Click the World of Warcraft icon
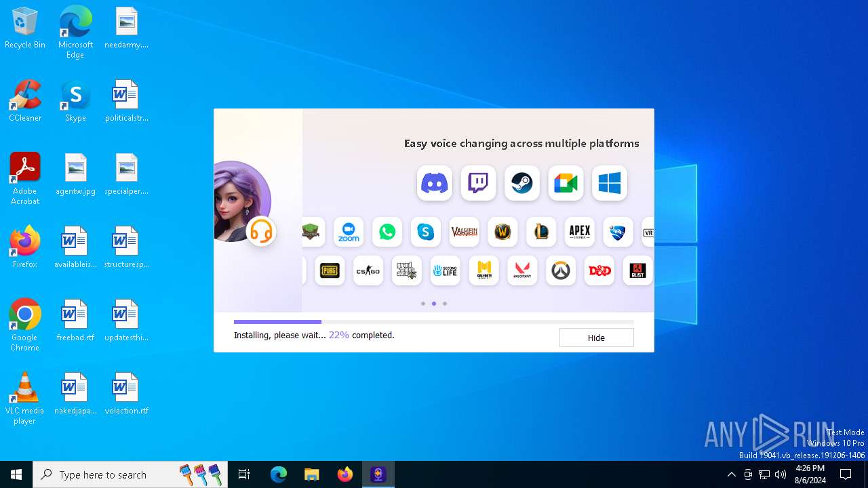 tap(502, 232)
